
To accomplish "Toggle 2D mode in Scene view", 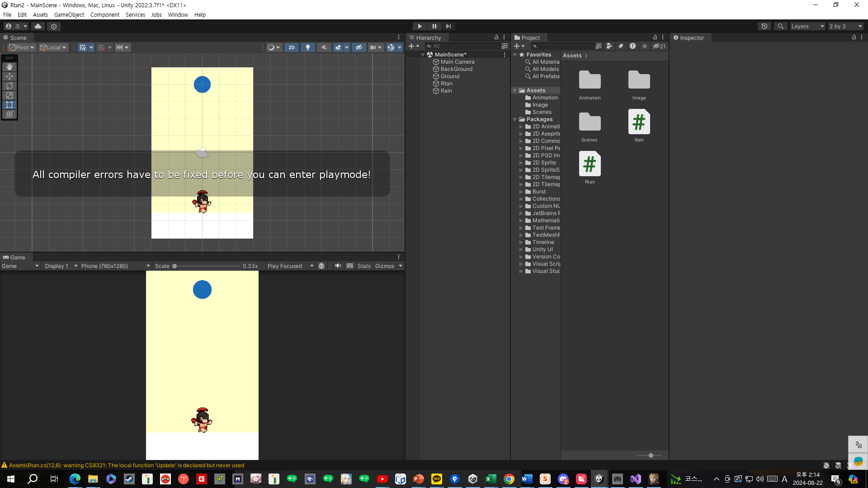I will pyautogui.click(x=292, y=47).
